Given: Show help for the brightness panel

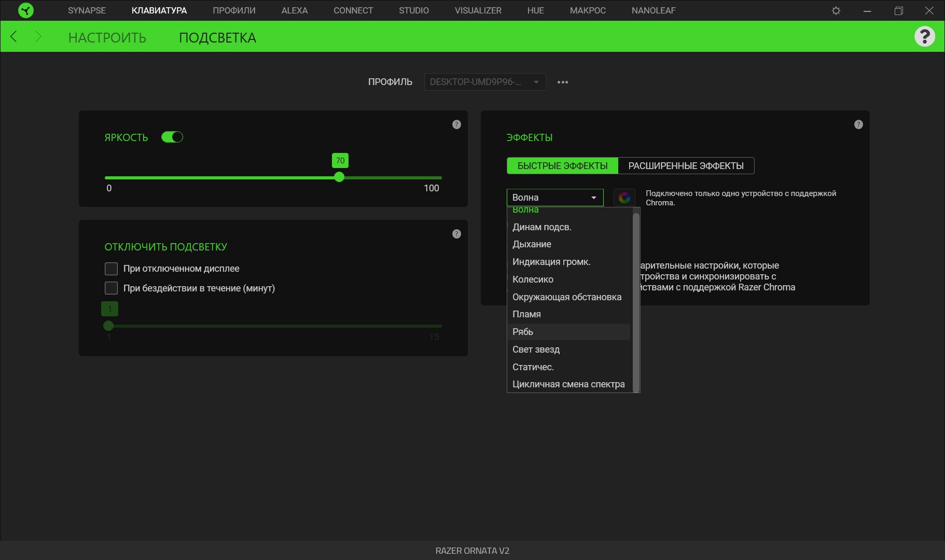Looking at the screenshot, I should 456,124.
